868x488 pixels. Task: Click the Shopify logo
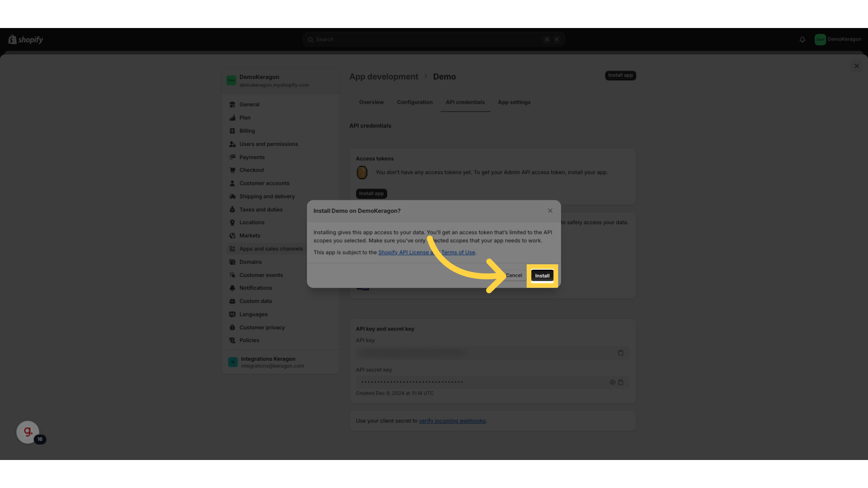pyautogui.click(x=26, y=40)
